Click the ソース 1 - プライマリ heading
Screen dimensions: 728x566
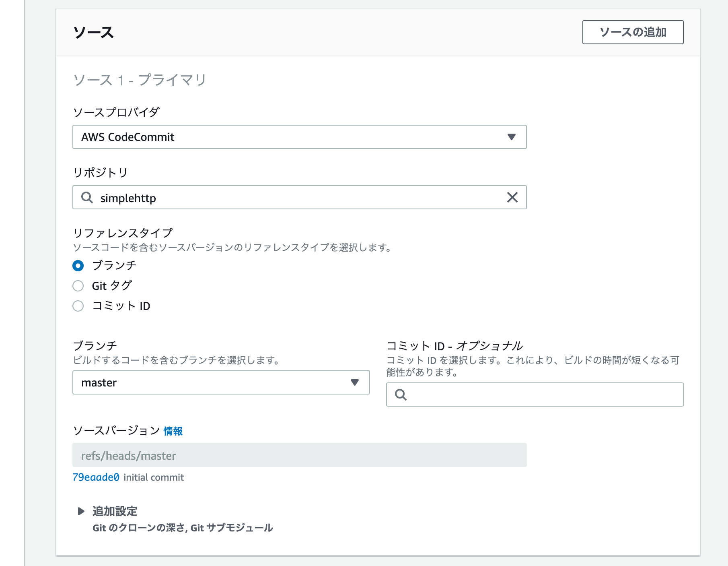(139, 80)
